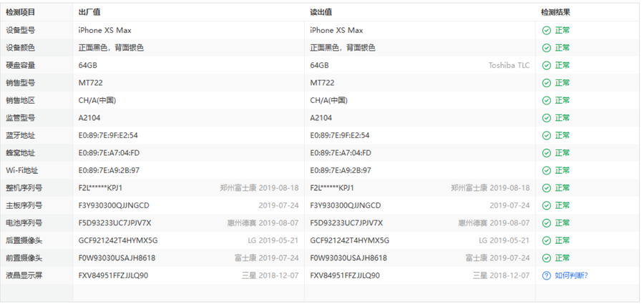
Task: Click the green check icon for 硬盘容量 row
Action: point(546,66)
